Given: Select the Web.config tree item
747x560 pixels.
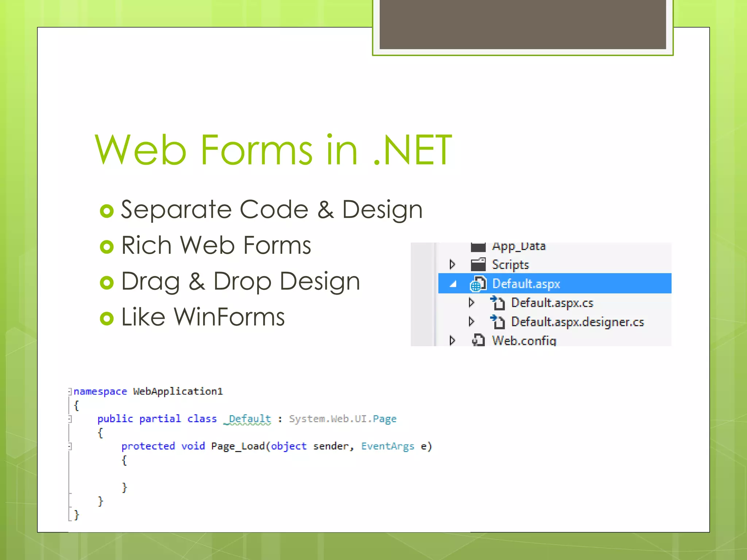Looking at the screenshot, I should coord(524,341).
